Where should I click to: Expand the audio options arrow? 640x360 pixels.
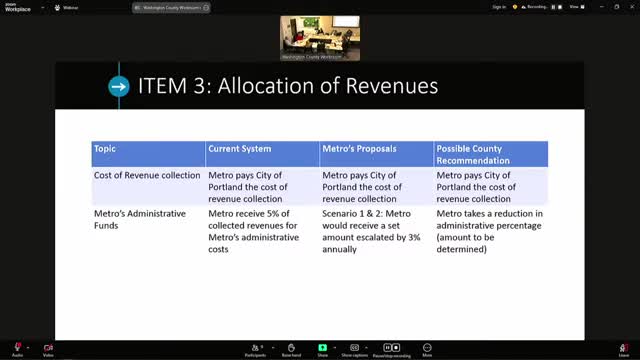tap(28, 348)
